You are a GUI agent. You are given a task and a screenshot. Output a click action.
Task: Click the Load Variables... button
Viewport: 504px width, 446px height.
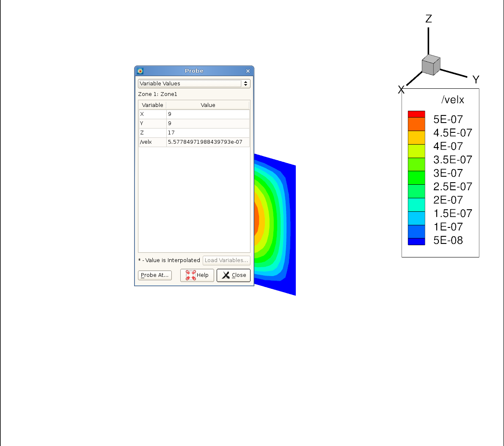point(226,260)
